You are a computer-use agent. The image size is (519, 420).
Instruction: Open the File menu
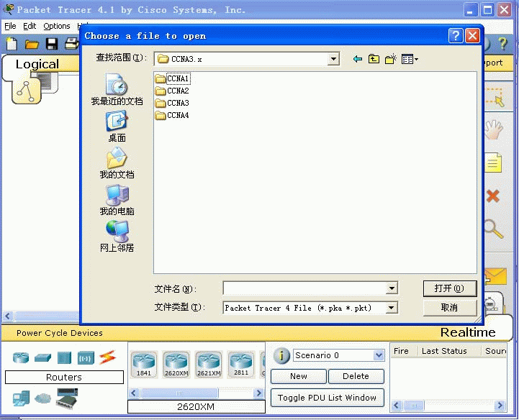pos(10,26)
